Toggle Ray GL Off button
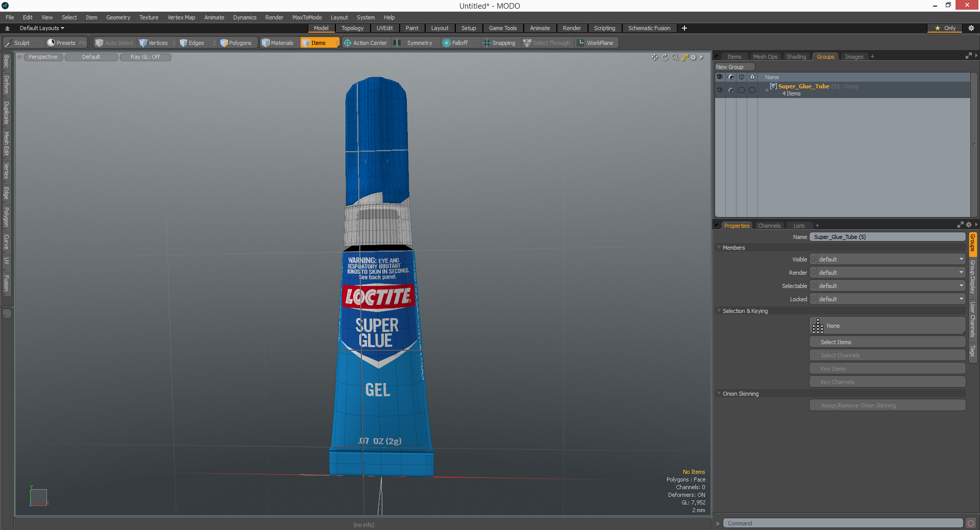This screenshot has height=530, width=980. [x=145, y=57]
